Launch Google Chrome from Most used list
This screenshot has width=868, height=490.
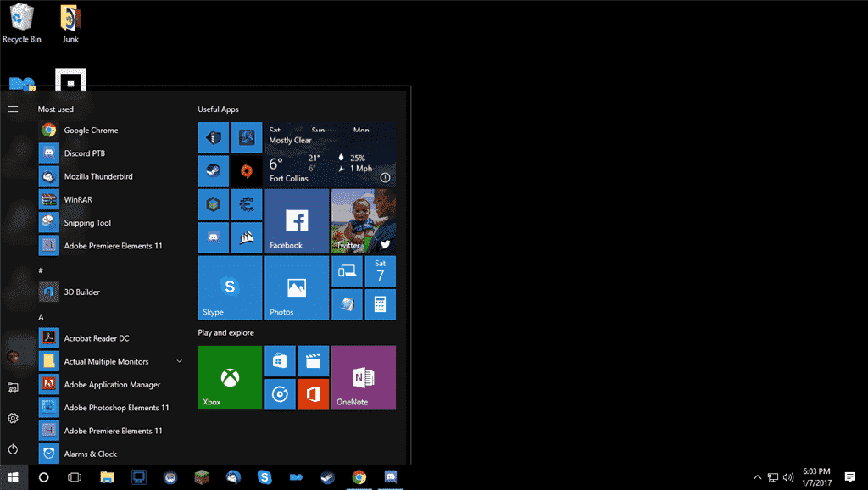click(x=111, y=130)
